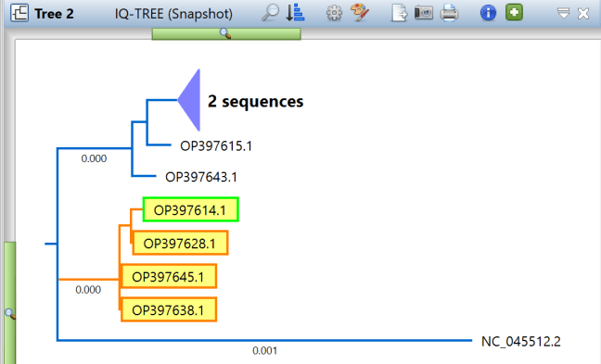Image resolution: width=601 pixels, height=364 pixels.
Task: Expand the collapsed 2 sequences triangle
Action: (x=189, y=100)
